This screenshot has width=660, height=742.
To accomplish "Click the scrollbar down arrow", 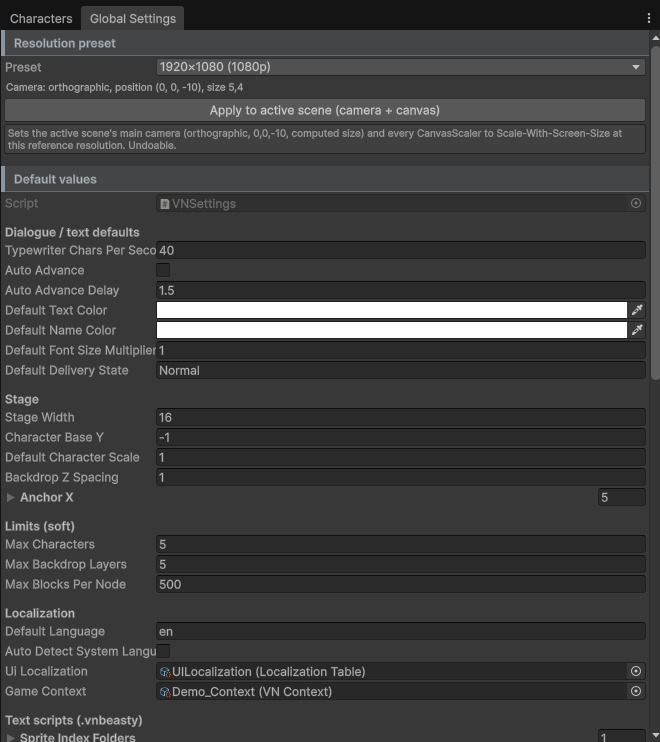I will pyautogui.click(x=655, y=737).
